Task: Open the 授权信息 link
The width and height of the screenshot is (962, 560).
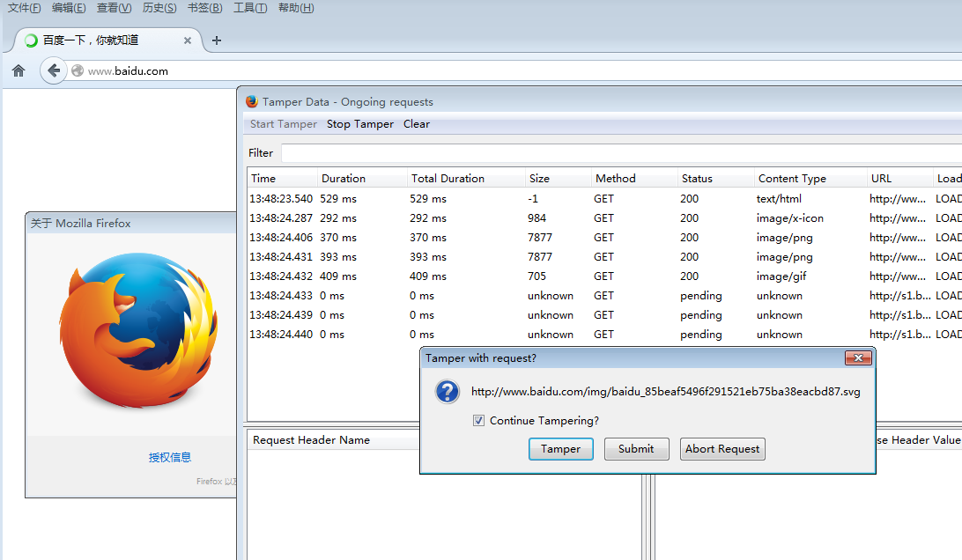Action: coord(170,457)
